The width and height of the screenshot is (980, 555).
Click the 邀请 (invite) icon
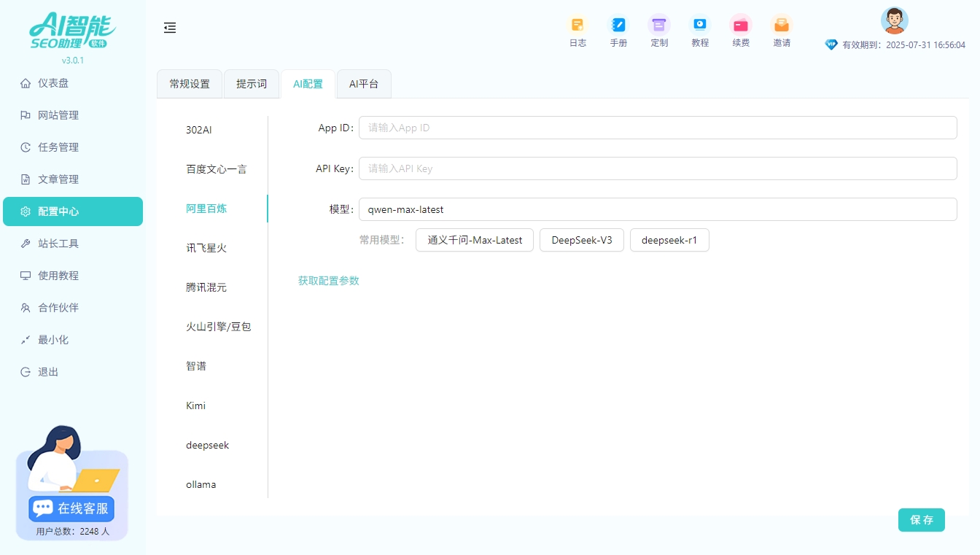pos(781,29)
